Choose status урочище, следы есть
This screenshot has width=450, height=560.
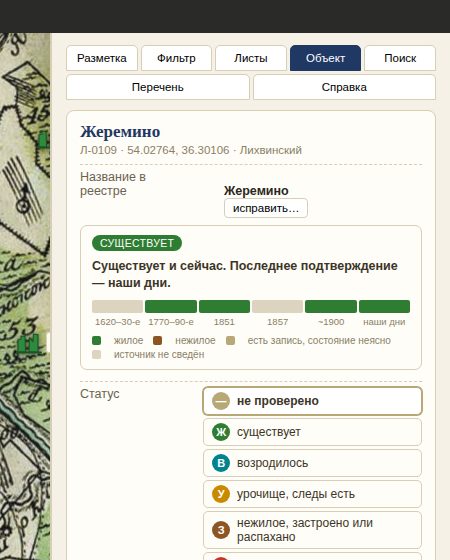[312, 494]
